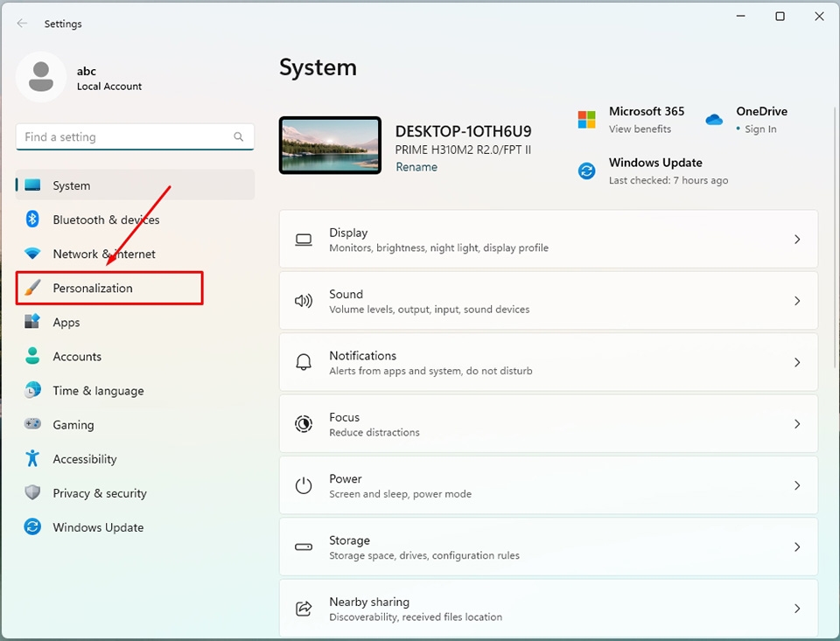Click Volume levels, output, input description
This screenshot has width=840, height=641.
pyautogui.click(x=429, y=310)
